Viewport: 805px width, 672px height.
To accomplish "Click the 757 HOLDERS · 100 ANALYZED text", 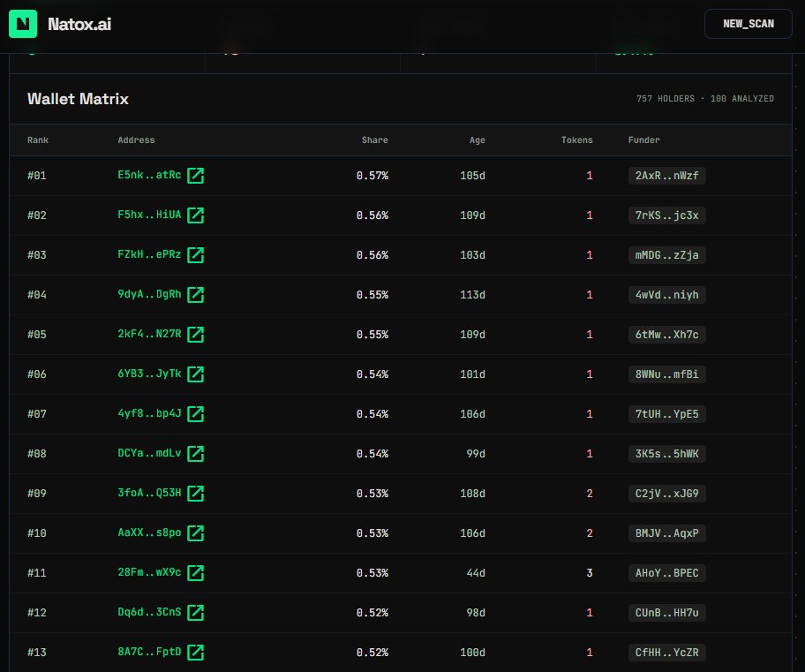I will [705, 99].
